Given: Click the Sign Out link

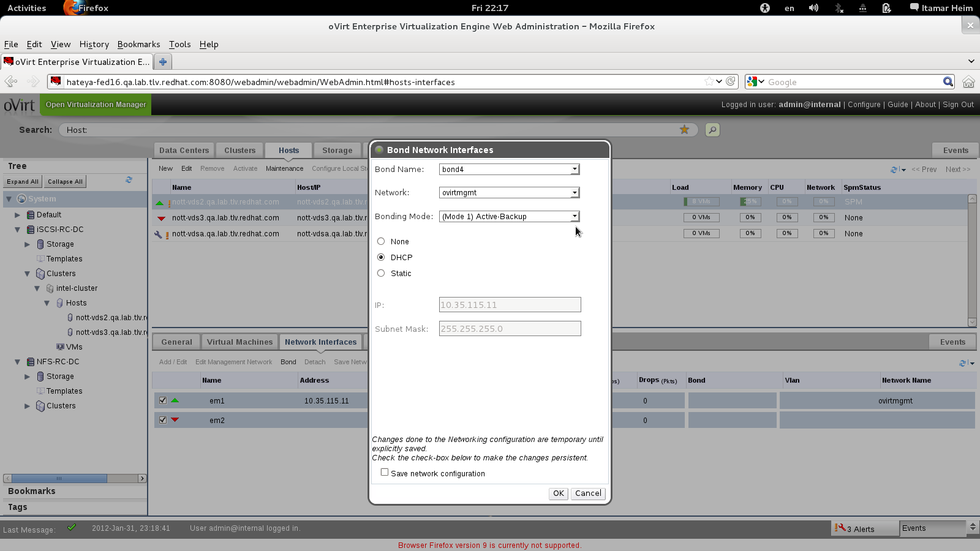Looking at the screenshot, I should tap(958, 105).
